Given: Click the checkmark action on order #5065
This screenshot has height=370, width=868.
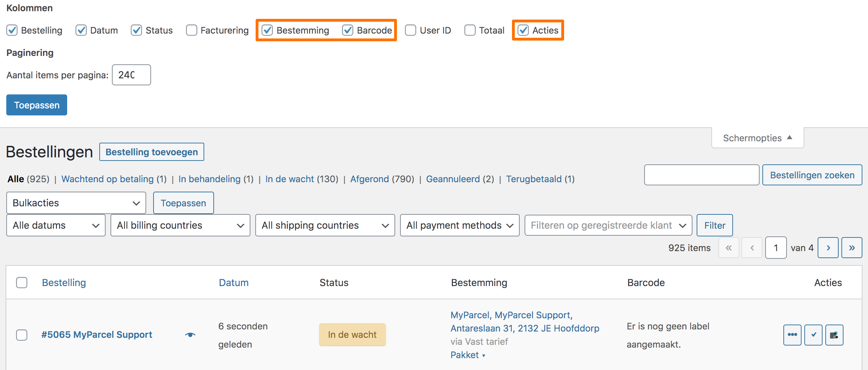Looking at the screenshot, I should coord(813,335).
